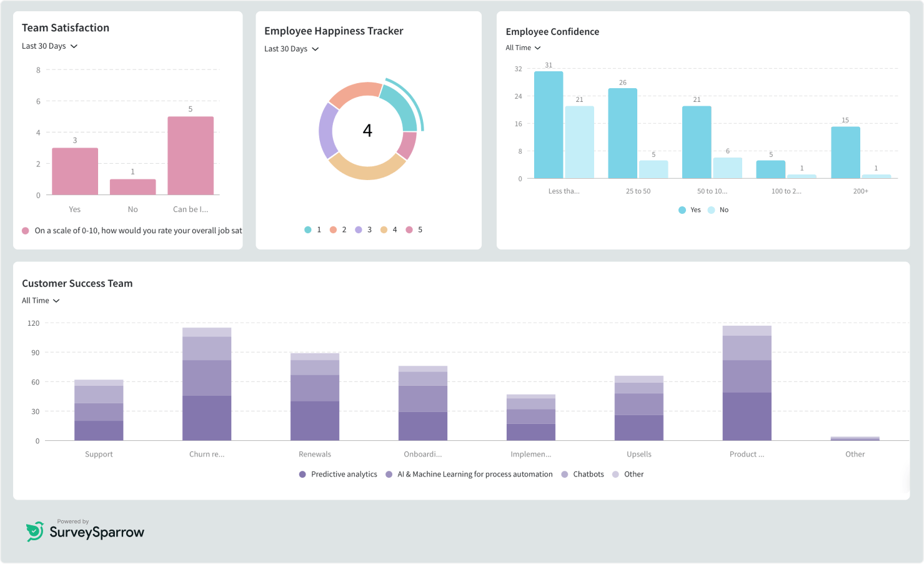
Task: Click the Support stacked bar
Action: tap(99, 410)
